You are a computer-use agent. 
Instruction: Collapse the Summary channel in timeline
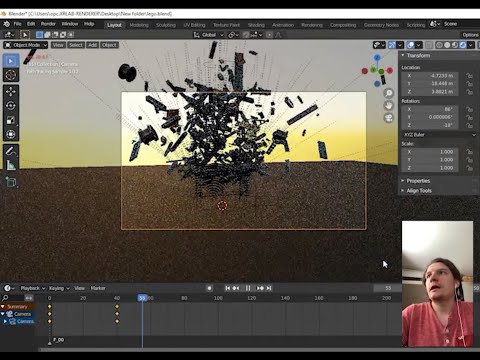(x=3, y=307)
